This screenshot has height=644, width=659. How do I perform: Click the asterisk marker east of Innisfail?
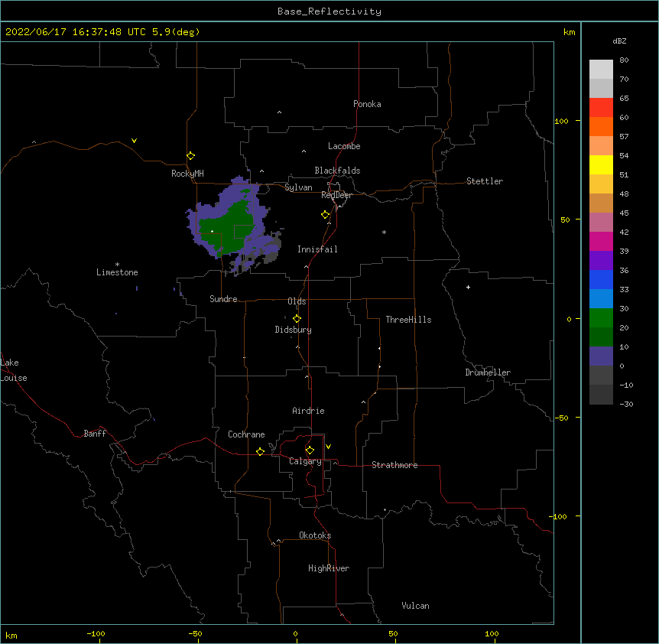(x=384, y=232)
